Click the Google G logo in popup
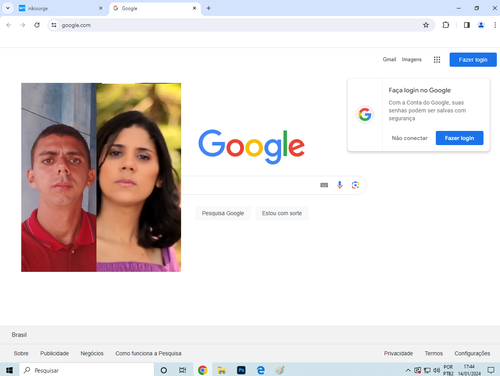The image size is (500, 376). click(x=365, y=114)
